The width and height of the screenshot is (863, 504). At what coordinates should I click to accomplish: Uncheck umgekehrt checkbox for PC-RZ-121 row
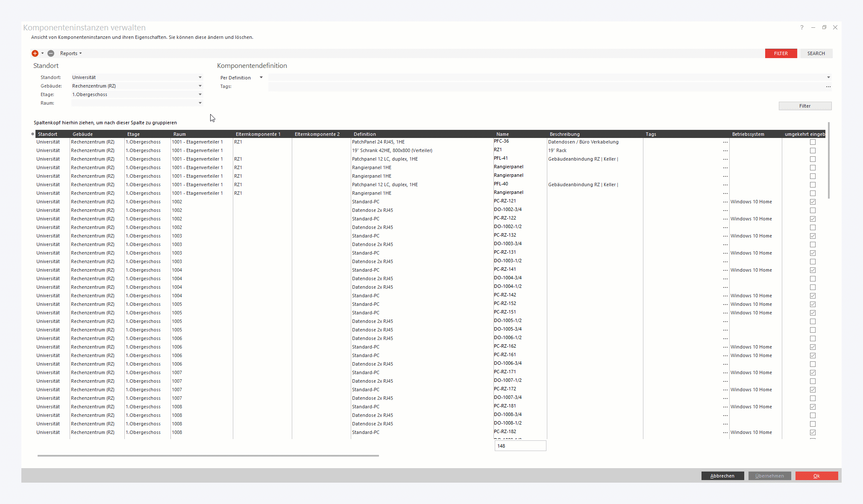813,202
